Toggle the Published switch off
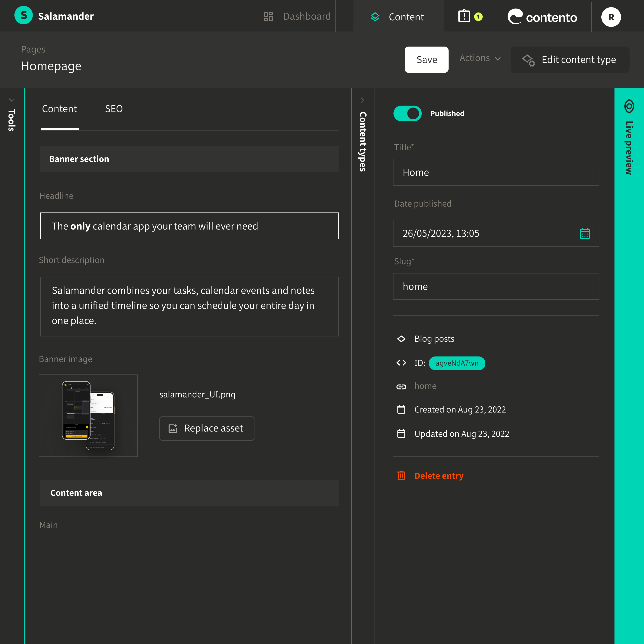644x644 pixels. click(x=407, y=114)
